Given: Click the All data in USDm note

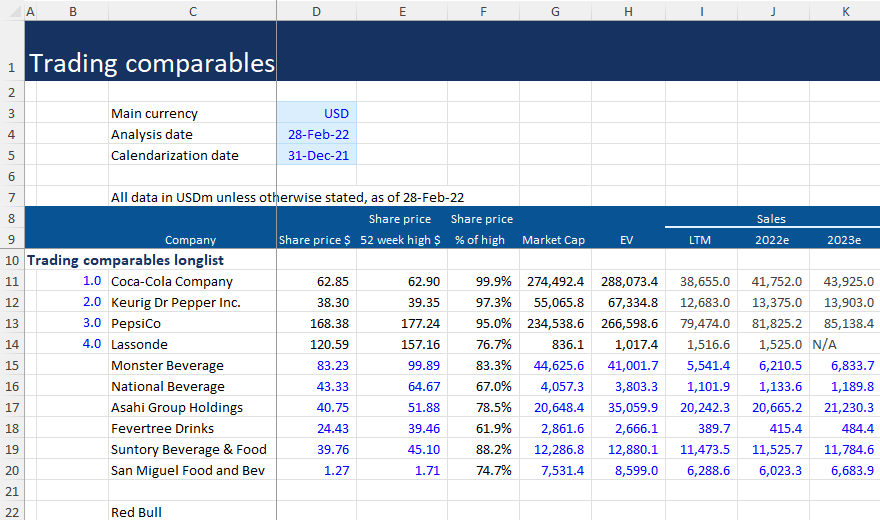Looking at the screenshot, I should click(287, 197).
